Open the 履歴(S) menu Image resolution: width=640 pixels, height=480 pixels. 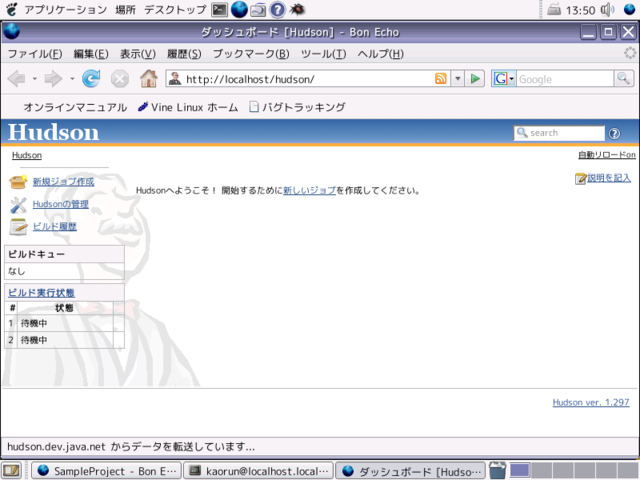coord(184,54)
